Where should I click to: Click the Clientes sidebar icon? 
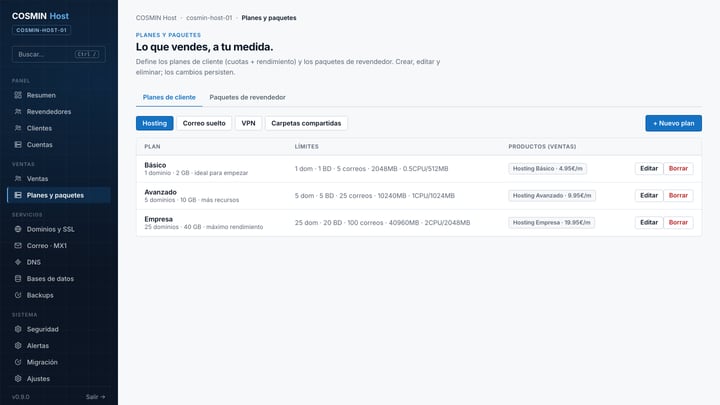tap(18, 128)
